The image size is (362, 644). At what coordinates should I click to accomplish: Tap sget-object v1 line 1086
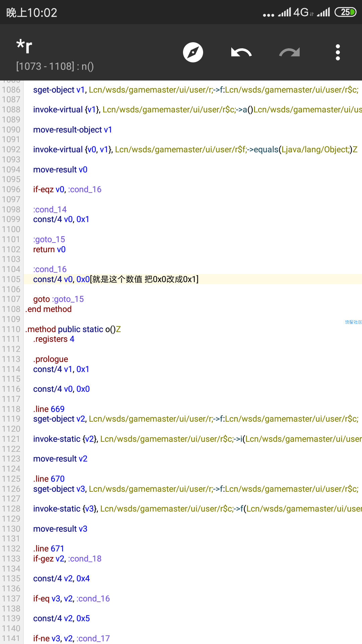(196, 90)
